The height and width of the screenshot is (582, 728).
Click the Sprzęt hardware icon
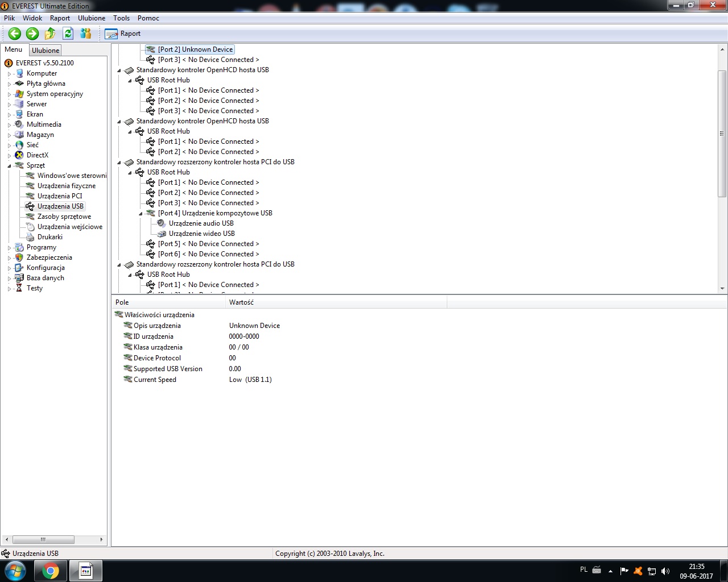tap(19, 165)
